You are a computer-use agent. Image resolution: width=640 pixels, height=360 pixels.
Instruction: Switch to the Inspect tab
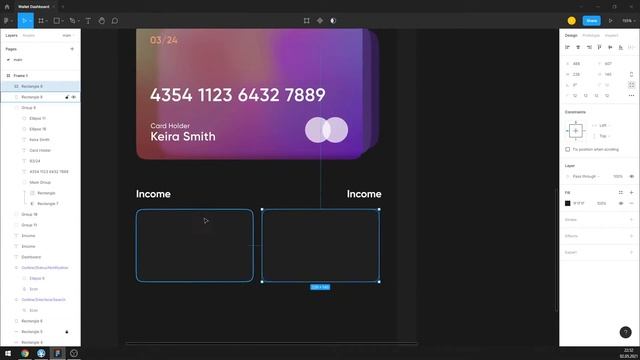point(611,36)
